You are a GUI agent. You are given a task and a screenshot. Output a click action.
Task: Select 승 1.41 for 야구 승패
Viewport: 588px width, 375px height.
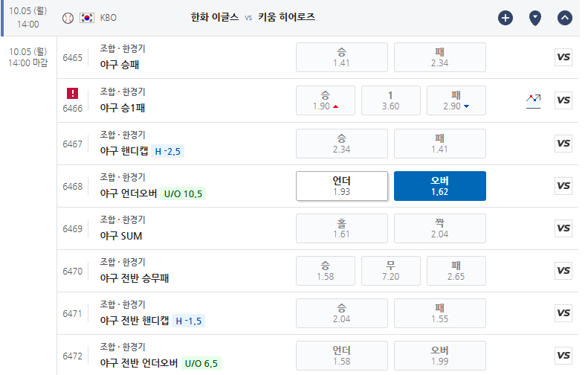click(342, 57)
